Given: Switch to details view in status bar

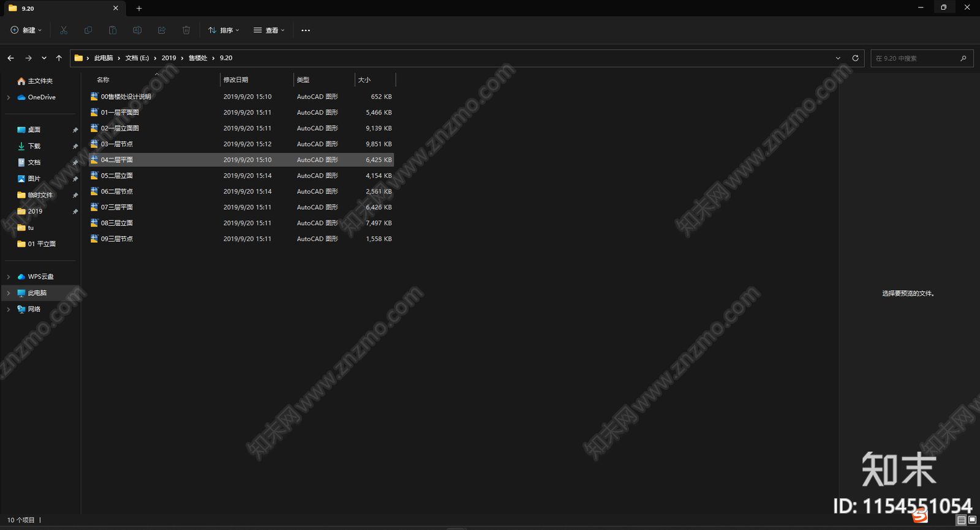Looking at the screenshot, I should coord(962,520).
